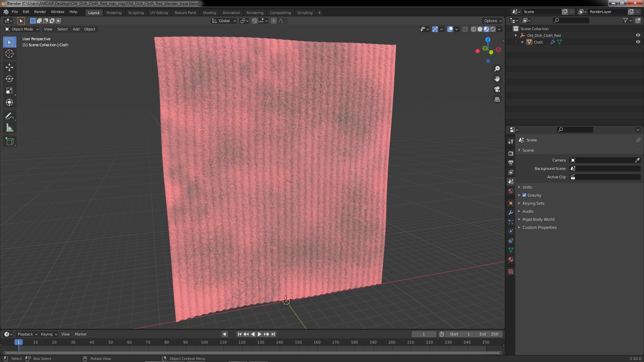Open the Render menu
The width and height of the screenshot is (644, 362).
tap(40, 12)
